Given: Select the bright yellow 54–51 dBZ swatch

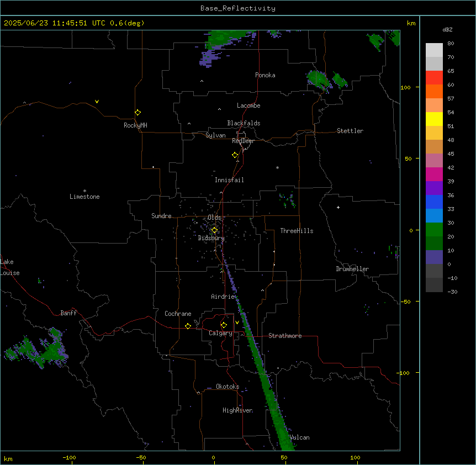Looking at the screenshot, I should tap(434, 119).
